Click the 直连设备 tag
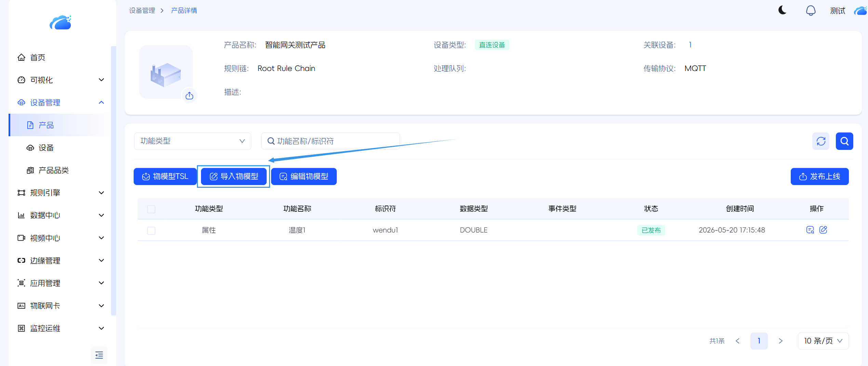Viewport: 868px width, 366px height. click(x=492, y=45)
